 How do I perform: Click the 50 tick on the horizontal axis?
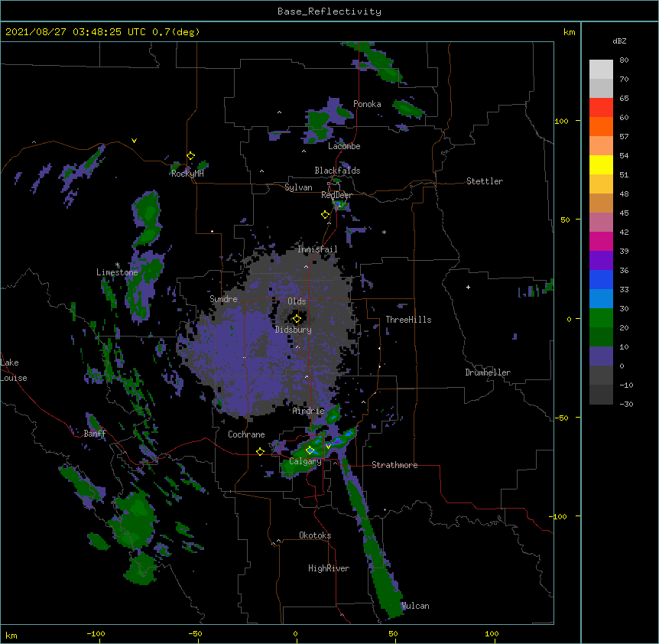click(393, 633)
